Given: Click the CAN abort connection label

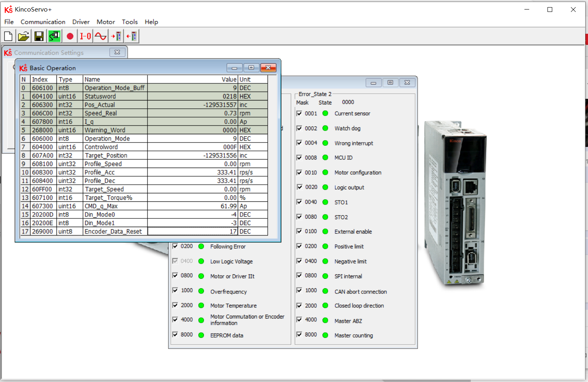Looking at the screenshot, I should (360, 291).
